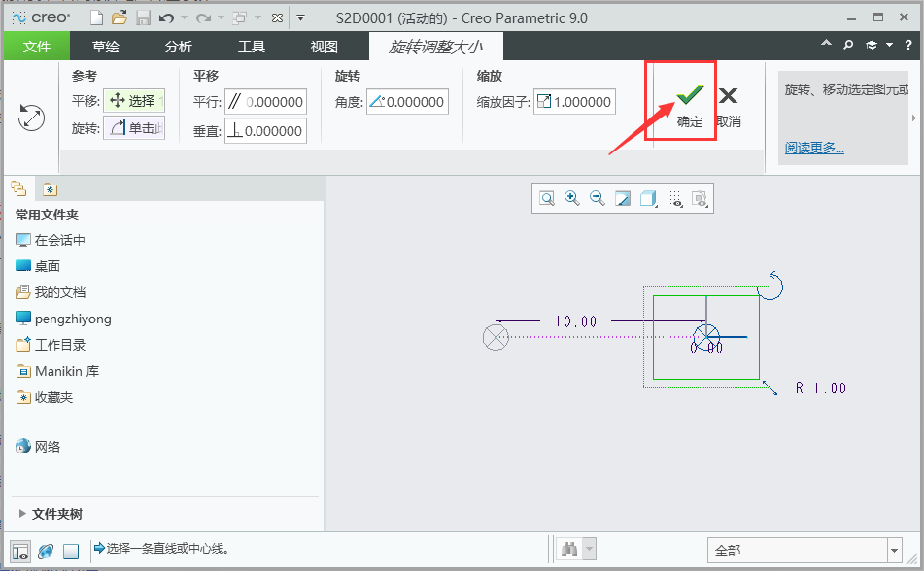Open the display style cube icon

[648, 198]
